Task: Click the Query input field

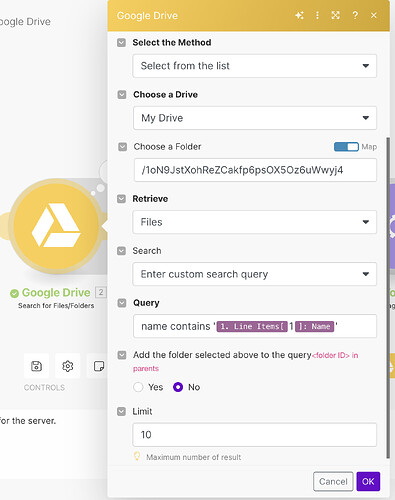Action: pos(255,326)
